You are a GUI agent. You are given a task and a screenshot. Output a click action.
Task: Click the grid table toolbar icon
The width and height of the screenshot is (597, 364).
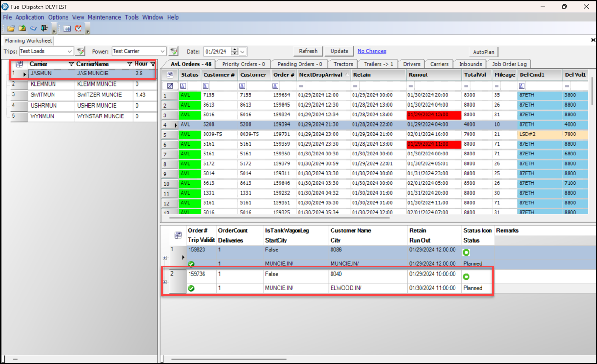pos(67,28)
